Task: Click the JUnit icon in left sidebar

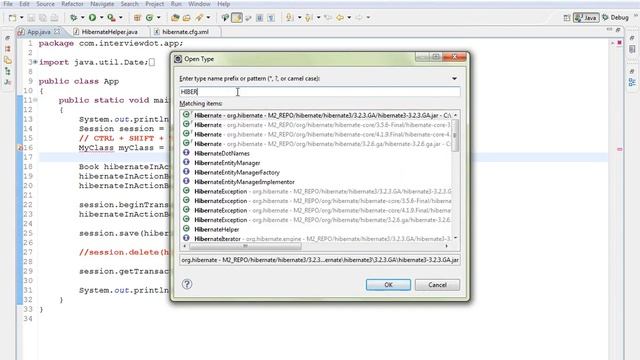Action: [x=8, y=82]
